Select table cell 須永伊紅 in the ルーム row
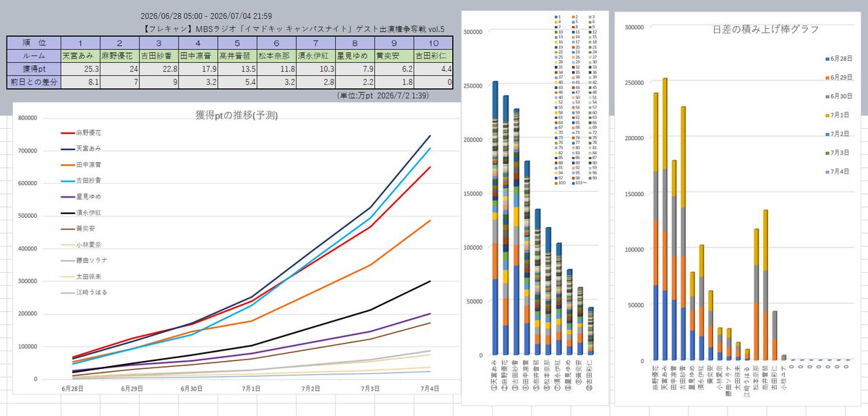 pyautogui.click(x=314, y=55)
